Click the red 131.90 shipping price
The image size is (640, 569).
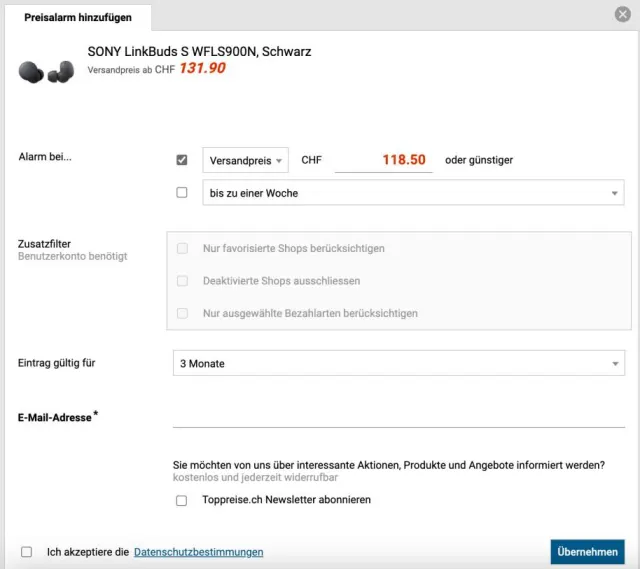[x=202, y=69]
